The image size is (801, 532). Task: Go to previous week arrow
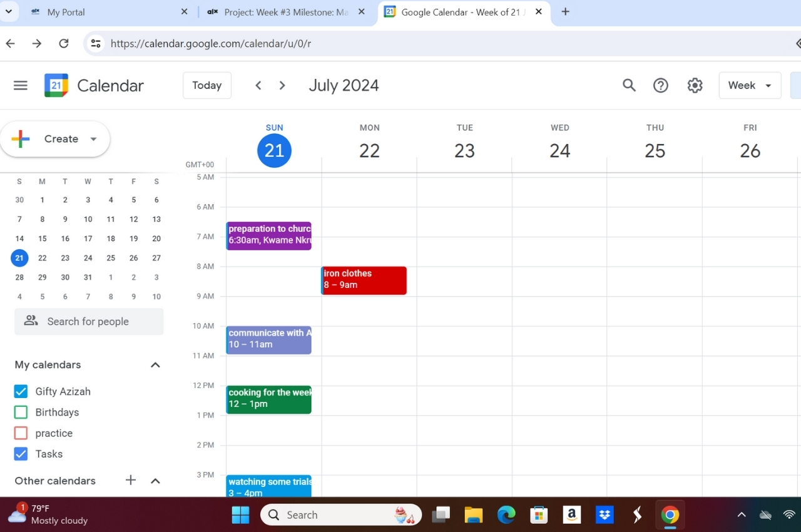coord(258,86)
